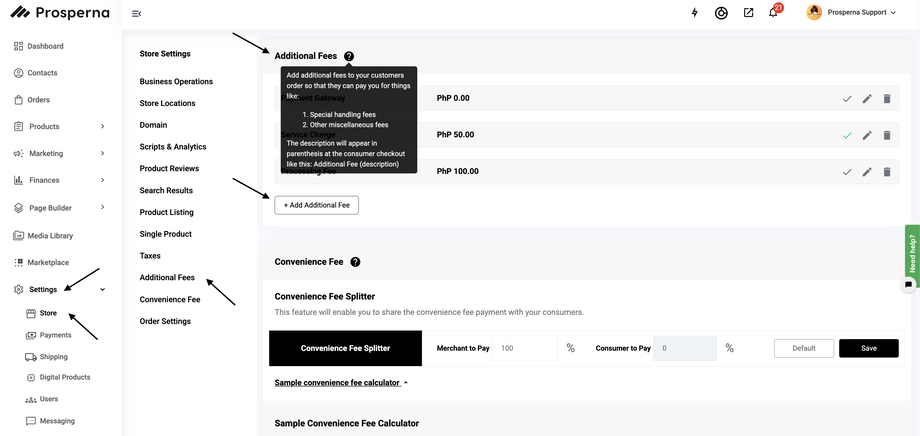Click the help icon beside Additional Fees
Viewport: 920px width, 436px height.
(x=348, y=56)
